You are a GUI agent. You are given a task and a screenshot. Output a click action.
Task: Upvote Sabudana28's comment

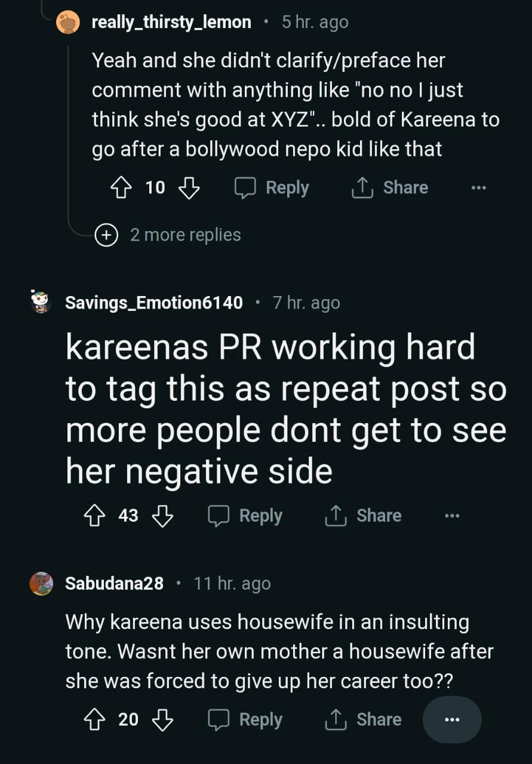point(94,720)
